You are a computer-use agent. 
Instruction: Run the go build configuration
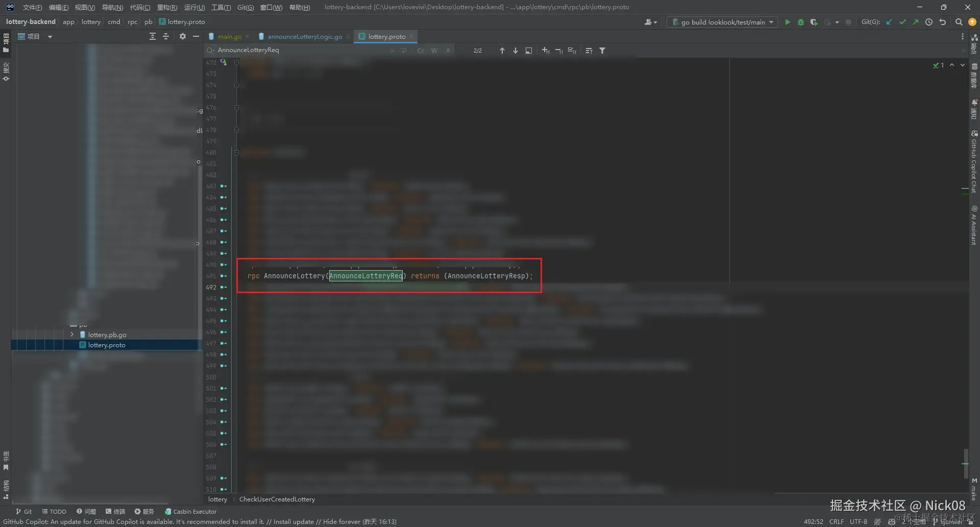(788, 22)
